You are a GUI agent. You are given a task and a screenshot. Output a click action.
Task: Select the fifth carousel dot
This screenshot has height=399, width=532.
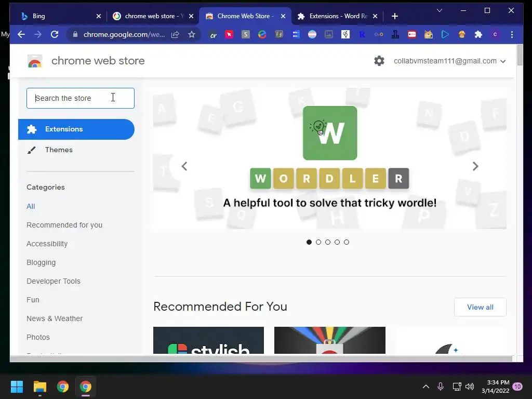tap(347, 242)
